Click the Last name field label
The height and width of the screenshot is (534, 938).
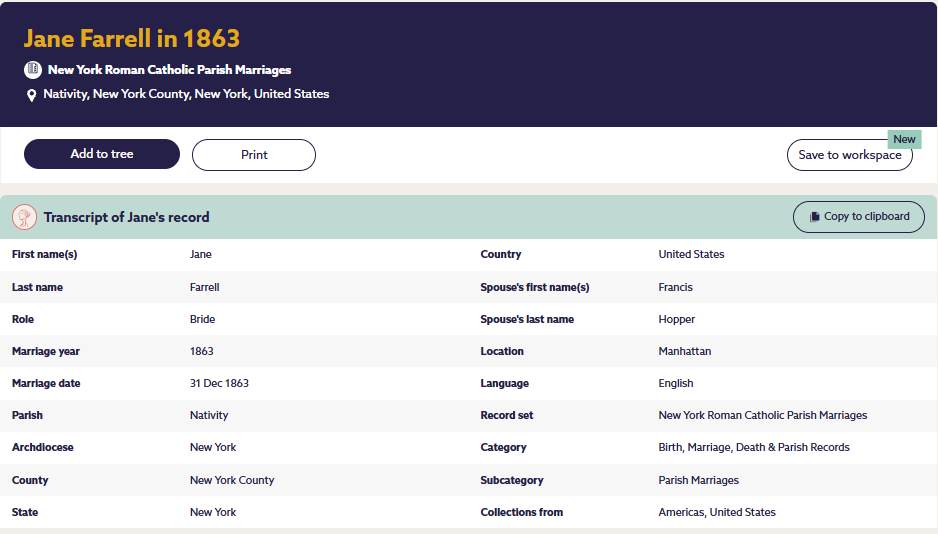click(37, 287)
